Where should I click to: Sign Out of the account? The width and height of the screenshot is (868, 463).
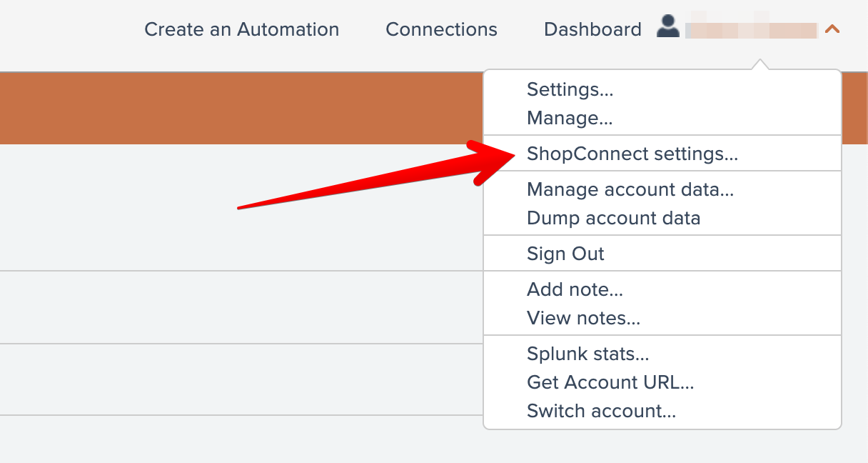coord(565,254)
